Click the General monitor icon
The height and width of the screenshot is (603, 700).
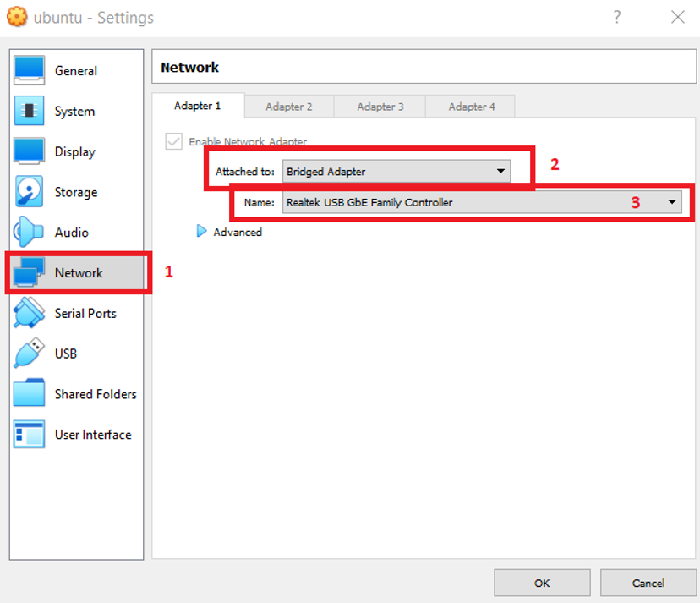29,71
